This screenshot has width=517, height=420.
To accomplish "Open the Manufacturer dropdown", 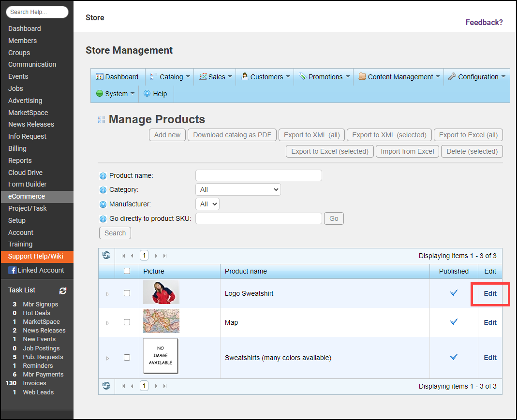I will tap(207, 204).
